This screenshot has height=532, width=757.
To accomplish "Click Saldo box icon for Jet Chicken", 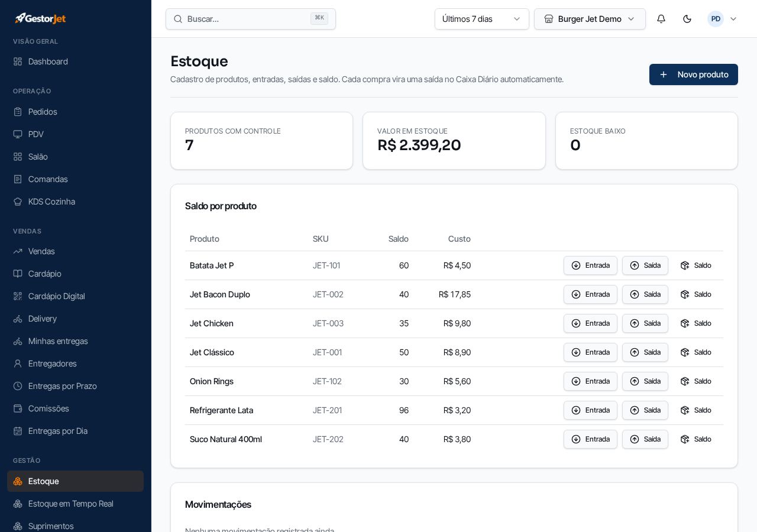I will [x=685, y=323].
